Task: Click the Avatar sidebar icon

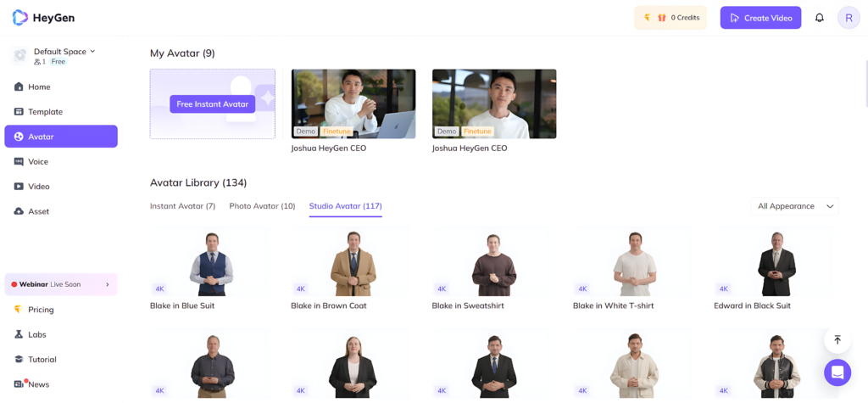Action: pyautogui.click(x=19, y=137)
